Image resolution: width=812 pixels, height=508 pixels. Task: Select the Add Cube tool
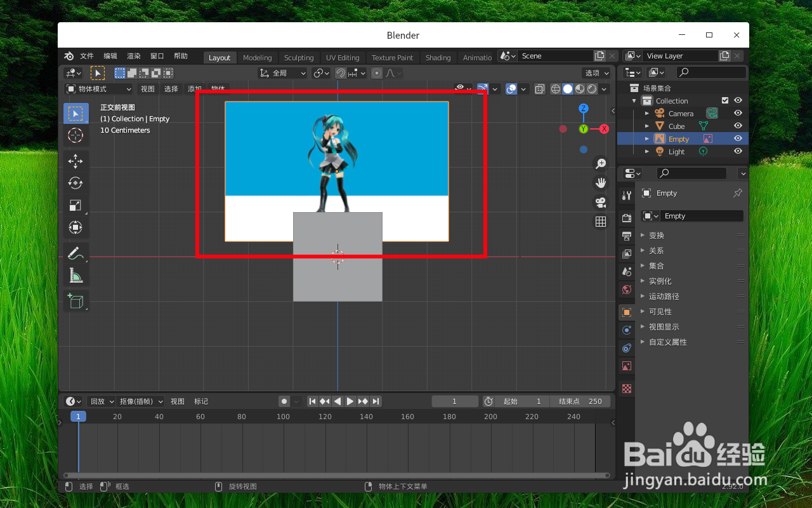pos(75,301)
